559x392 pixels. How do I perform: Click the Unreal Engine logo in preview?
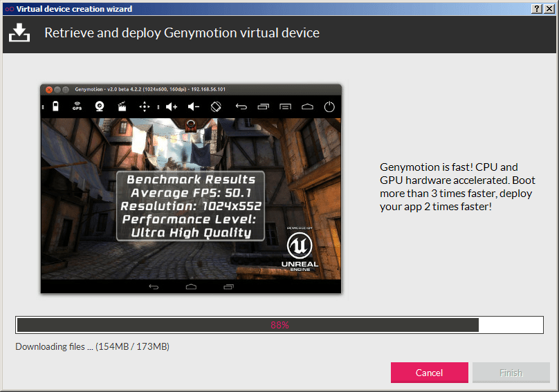[x=300, y=250]
